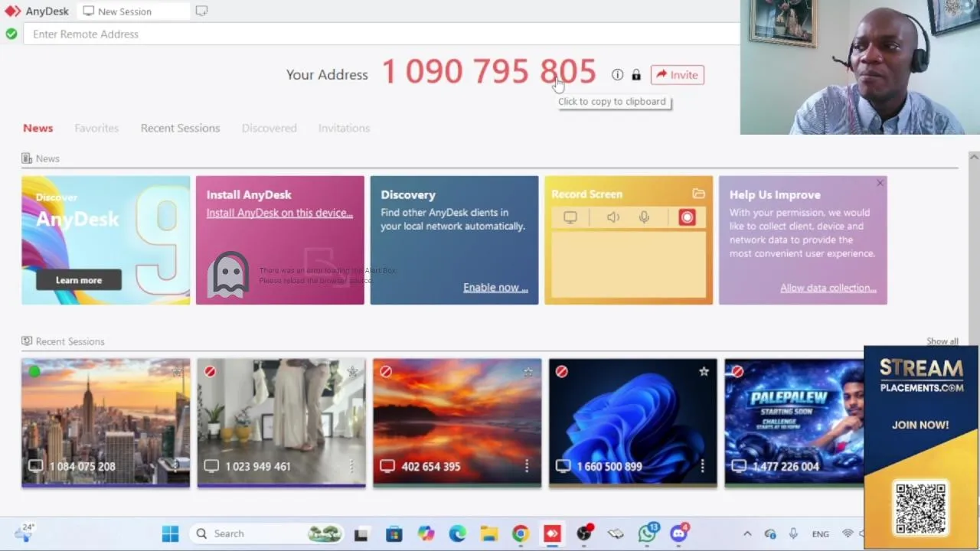Select the Recent Sessions tab
This screenshot has height=551, width=980.
[x=180, y=128]
